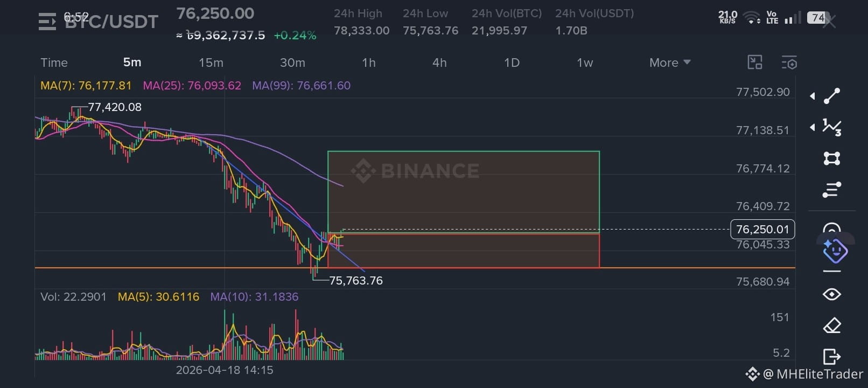Select the 4h timeframe tab
Viewport: 868px width, 388px height.
pyautogui.click(x=439, y=63)
